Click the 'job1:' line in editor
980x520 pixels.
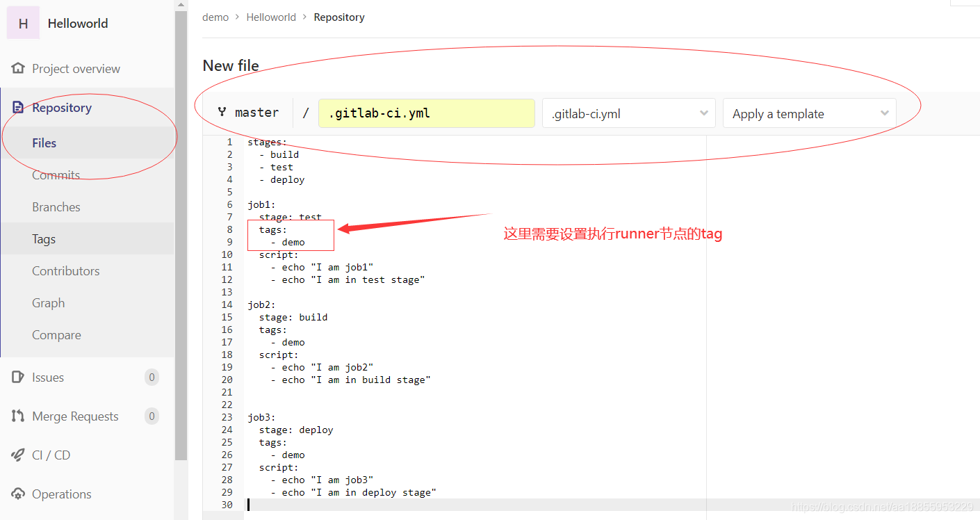(x=261, y=204)
